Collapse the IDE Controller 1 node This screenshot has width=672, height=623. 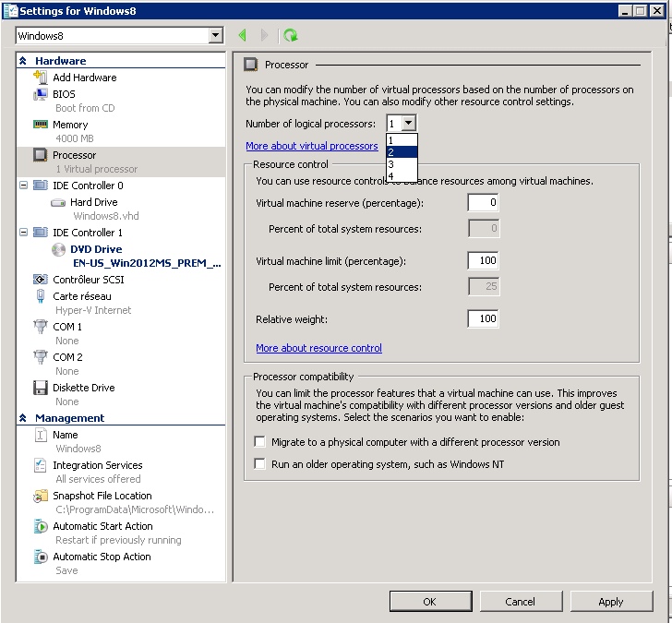coord(24,233)
